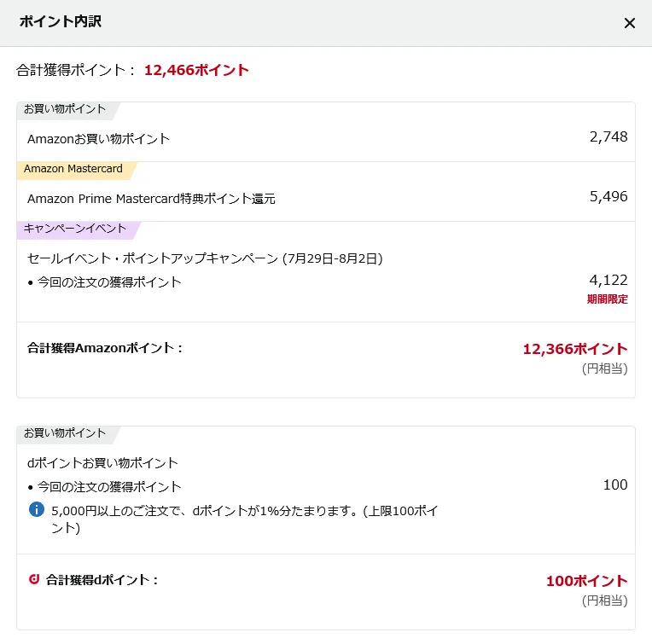Click the 5,000円以上のご注文 info note text
Screen dimensions: 652x644
(x=244, y=519)
